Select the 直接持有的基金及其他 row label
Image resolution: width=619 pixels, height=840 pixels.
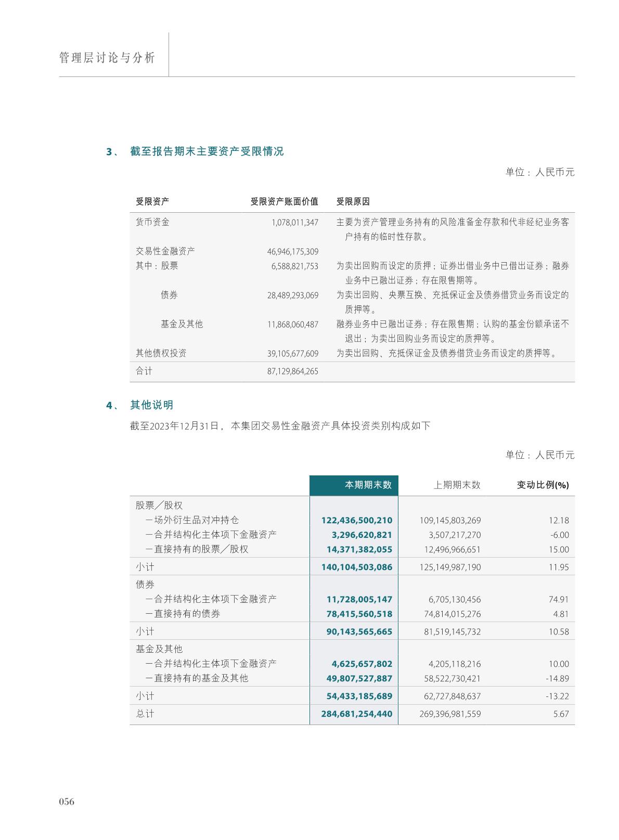(x=197, y=678)
